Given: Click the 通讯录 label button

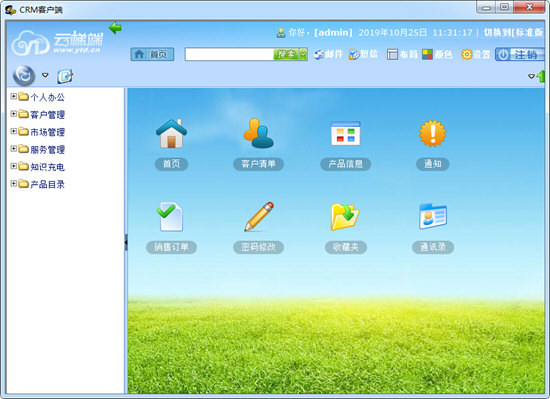Looking at the screenshot, I should (x=433, y=247).
